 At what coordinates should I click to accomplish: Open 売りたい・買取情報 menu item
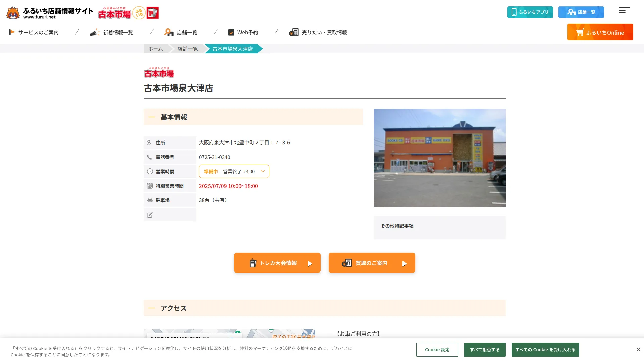click(x=318, y=32)
